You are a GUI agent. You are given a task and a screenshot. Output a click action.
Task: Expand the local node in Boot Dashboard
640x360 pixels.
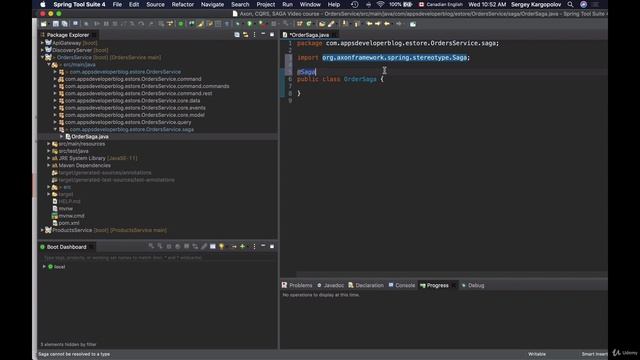coord(44,267)
